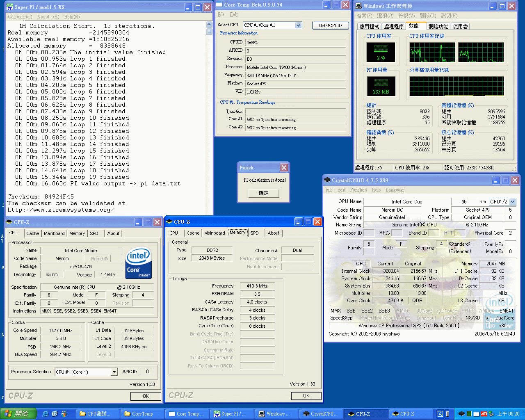Switch to the SPD tab in CPU-Z
The height and width of the screenshot is (420, 525).
(x=256, y=233)
